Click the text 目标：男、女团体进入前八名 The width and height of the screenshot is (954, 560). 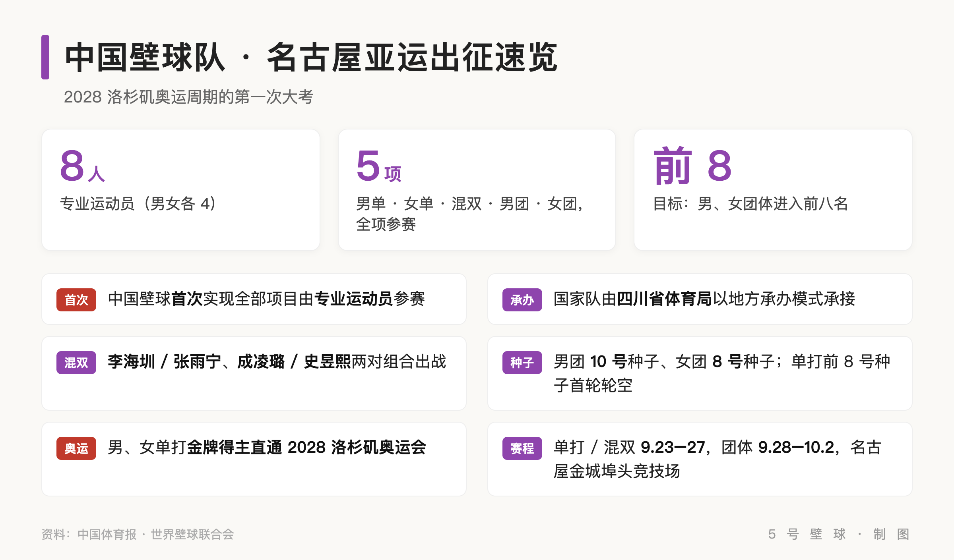[x=750, y=204]
